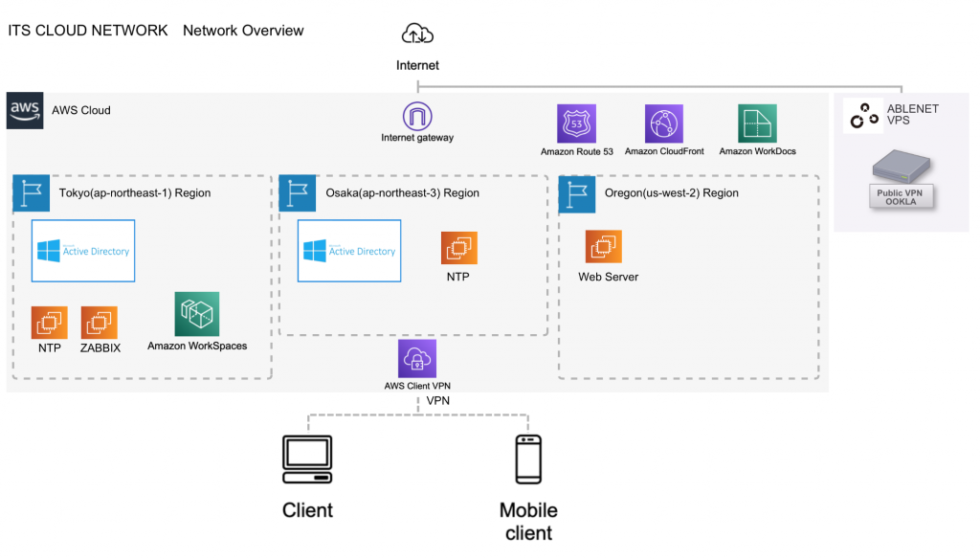Click the Osaka region flag icon

[298, 193]
